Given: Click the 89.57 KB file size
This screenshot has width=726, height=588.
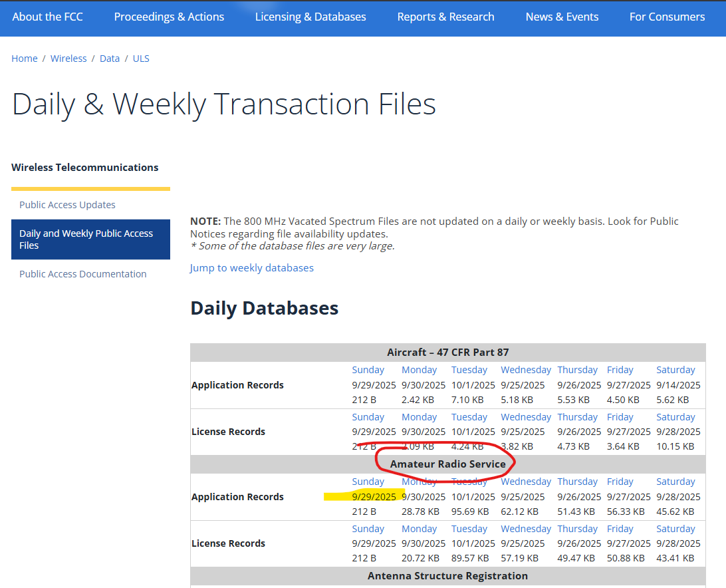Looking at the screenshot, I should 470,558.
